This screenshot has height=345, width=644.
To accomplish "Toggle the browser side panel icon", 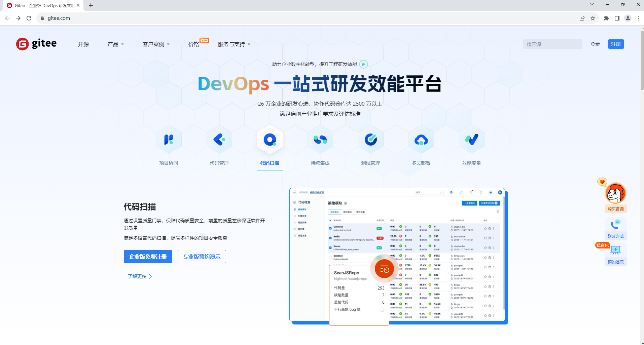I will [x=617, y=18].
